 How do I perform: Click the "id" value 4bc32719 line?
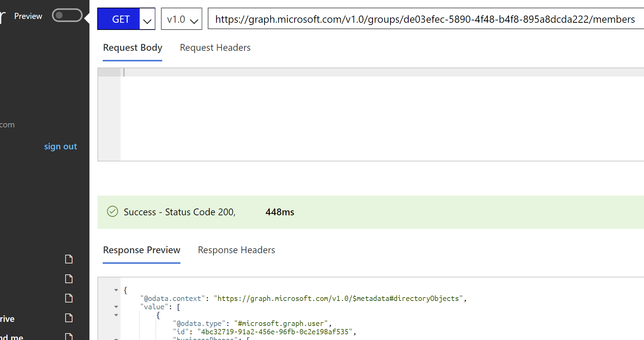[265, 332]
